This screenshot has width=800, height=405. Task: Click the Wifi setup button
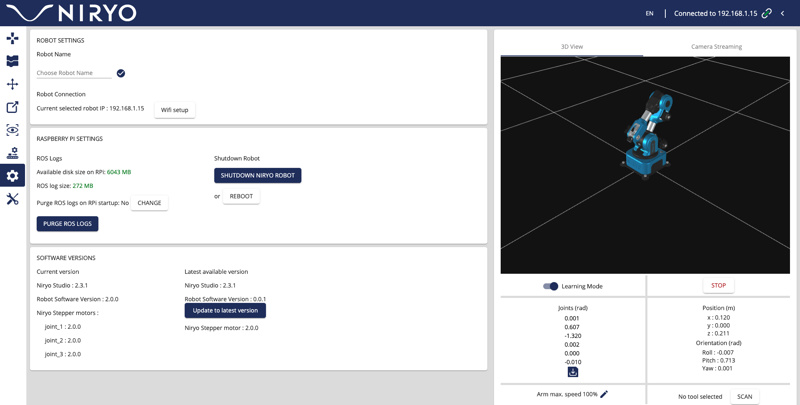174,110
